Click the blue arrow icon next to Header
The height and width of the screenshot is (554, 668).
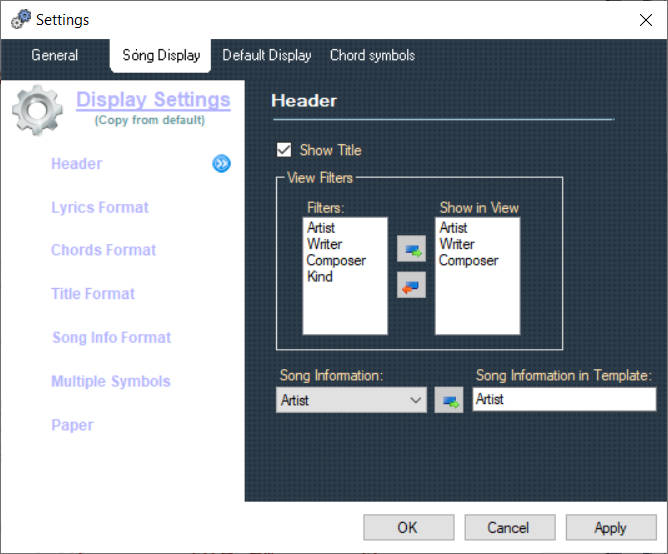[x=221, y=164]
